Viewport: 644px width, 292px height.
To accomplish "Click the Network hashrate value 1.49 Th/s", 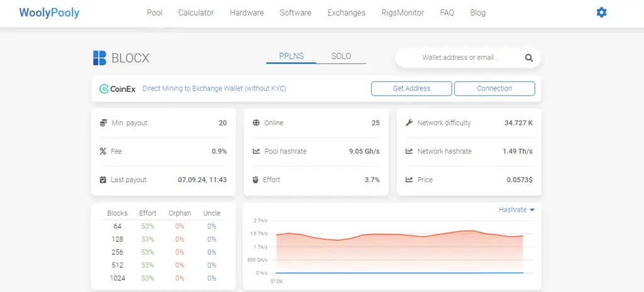I will click(x=518, y=151).
